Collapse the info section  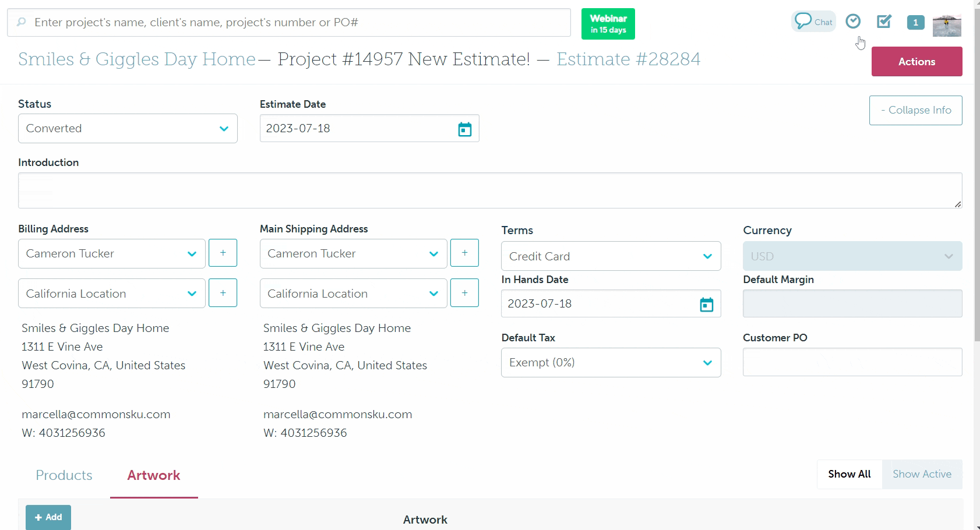tap(915, 110)
